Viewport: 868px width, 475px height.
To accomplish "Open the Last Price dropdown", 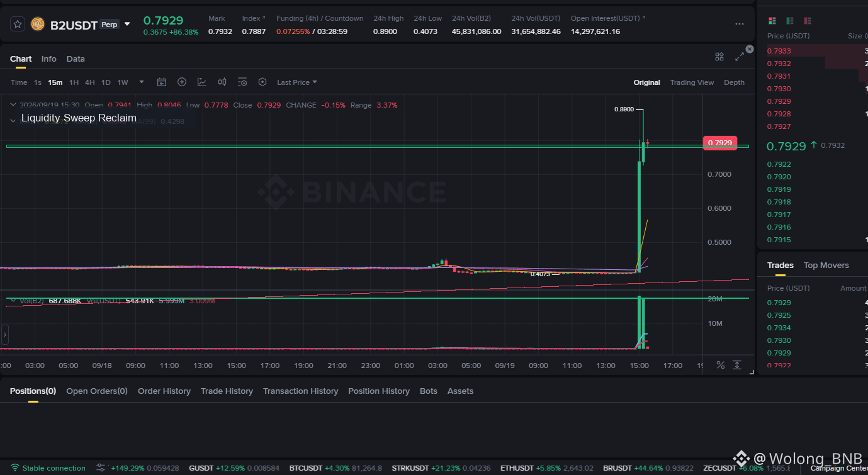I will click(x=297, y=82).
